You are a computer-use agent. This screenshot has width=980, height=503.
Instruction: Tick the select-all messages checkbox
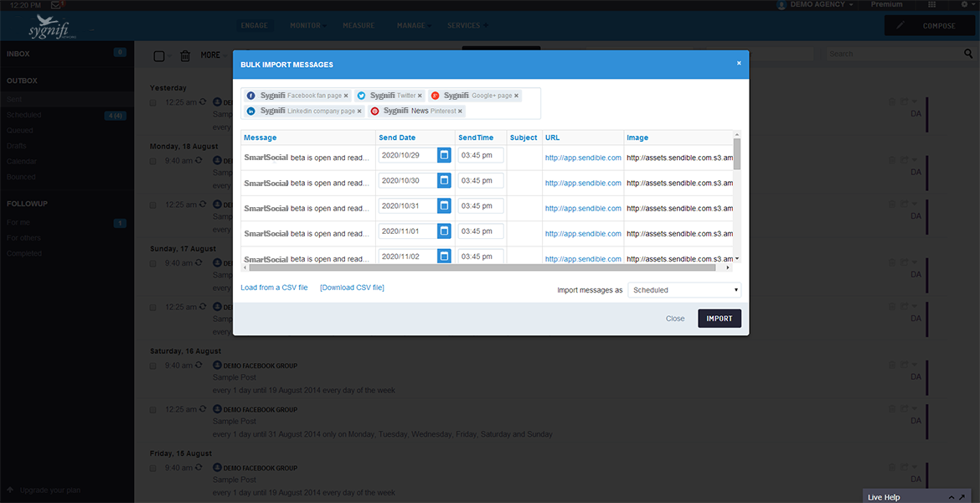click(158, 55)
